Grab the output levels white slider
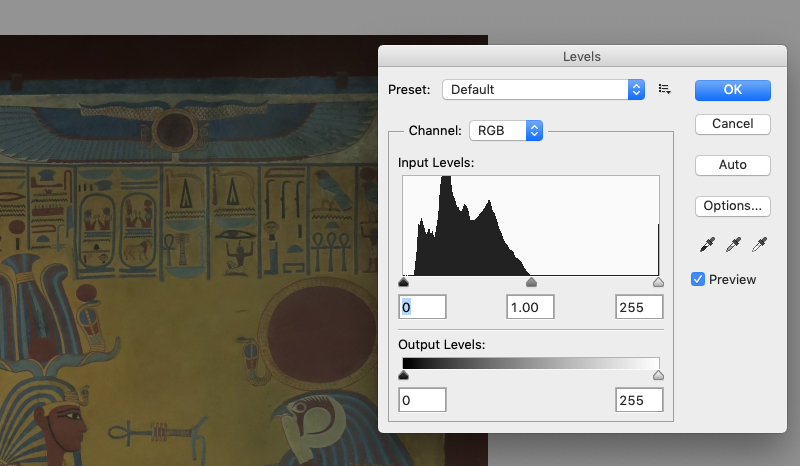Image resolution: width=800 pixels, height=466 pixels. tap(658, 375)
